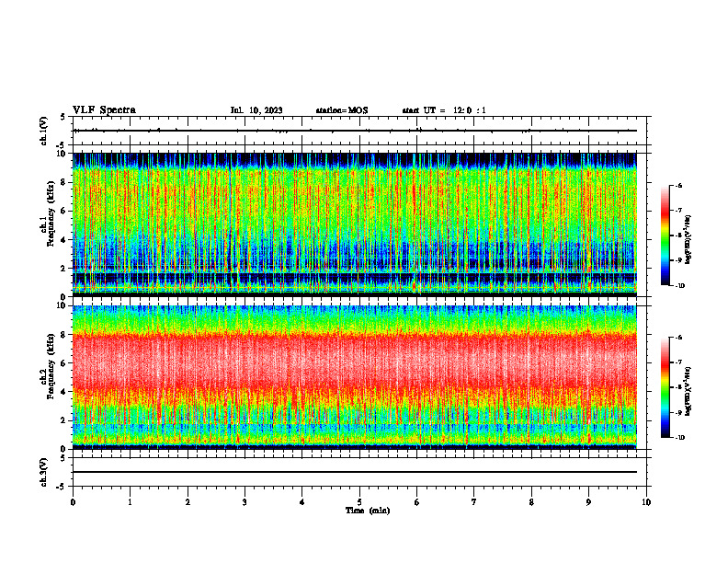Click the "2" tick on the Time axis
The width and height of the screenshot is (728, 563).
188,502
